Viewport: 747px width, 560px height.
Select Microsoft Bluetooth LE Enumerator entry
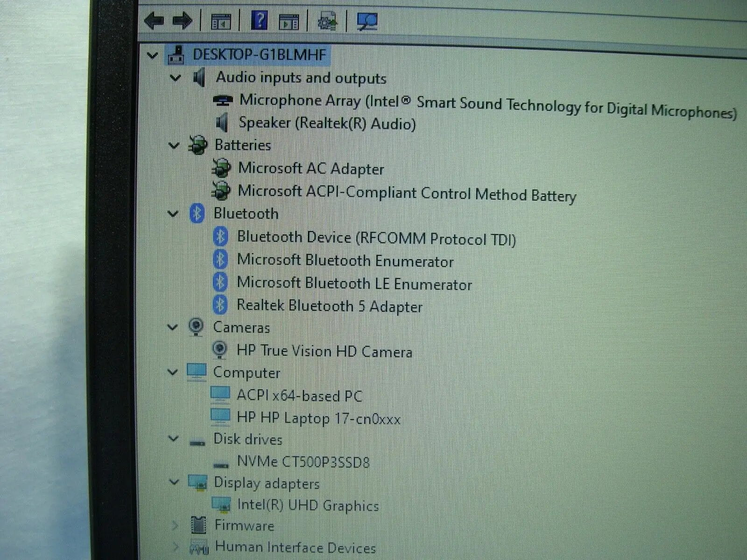[354, 283]
